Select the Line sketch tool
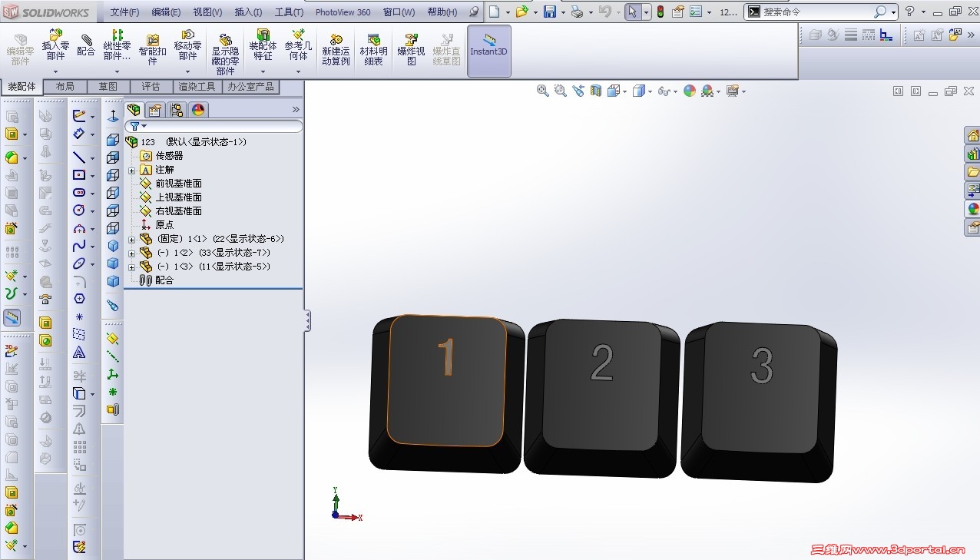 click(79, 157)
